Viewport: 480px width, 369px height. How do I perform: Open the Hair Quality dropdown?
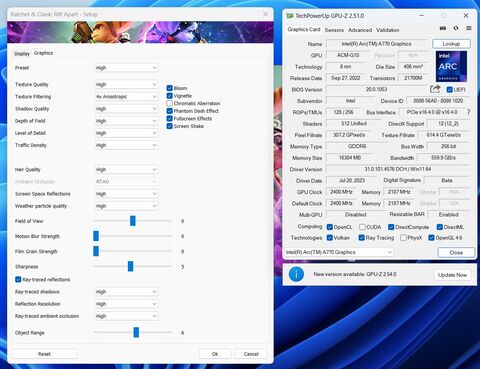(126, 170)
